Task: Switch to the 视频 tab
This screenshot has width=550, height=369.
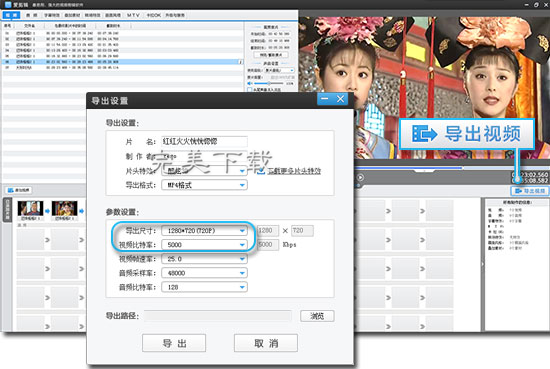Action: (12, 15)
